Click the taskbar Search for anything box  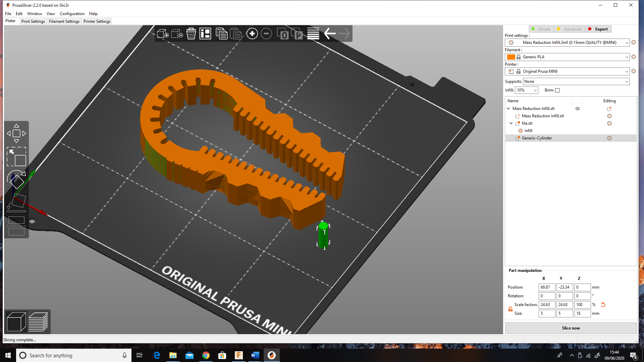tap(74, 355)
